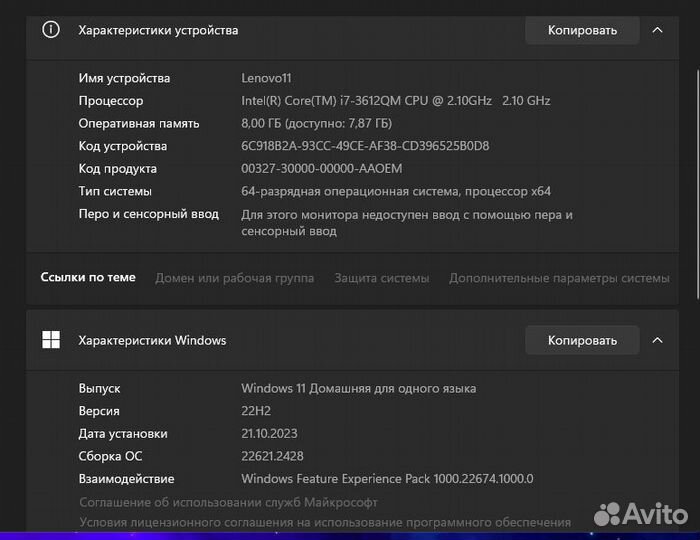Copy the Windows specifications with Копировать
The width and height of the screenshot is (700, 540).
582,341
